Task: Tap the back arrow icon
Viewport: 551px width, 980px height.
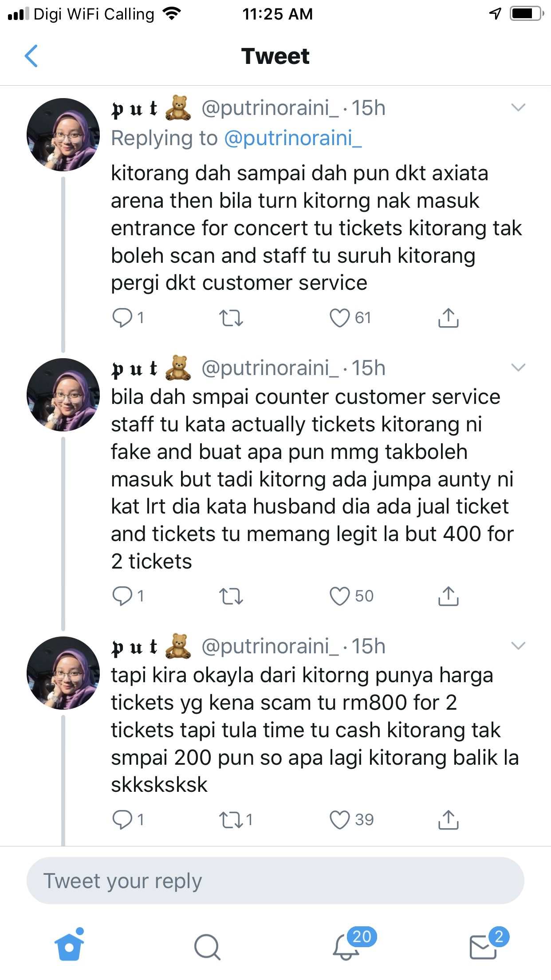Action: 31,56
